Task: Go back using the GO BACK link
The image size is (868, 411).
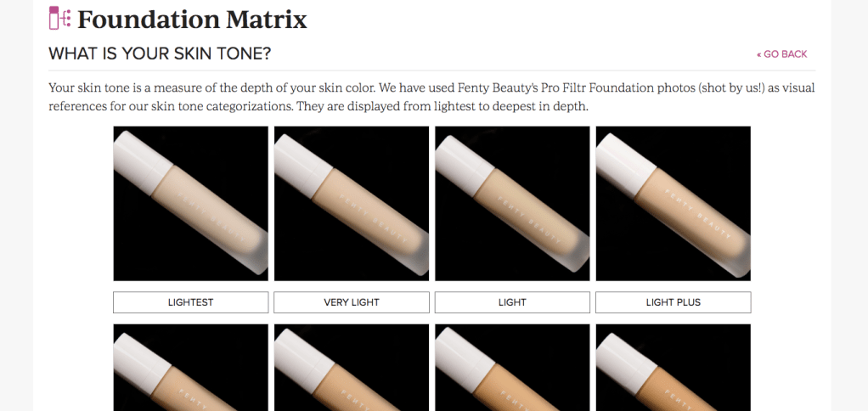Action: tap(781, 54)
